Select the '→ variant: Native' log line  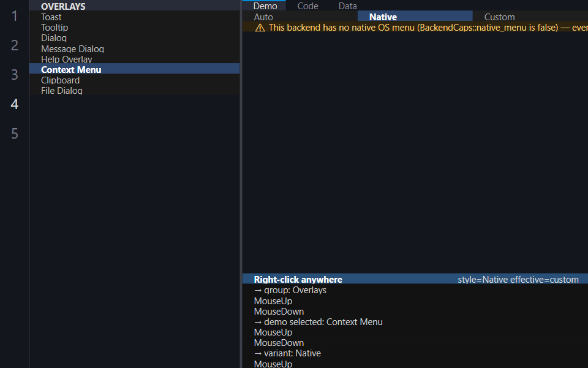coord(415,353)
